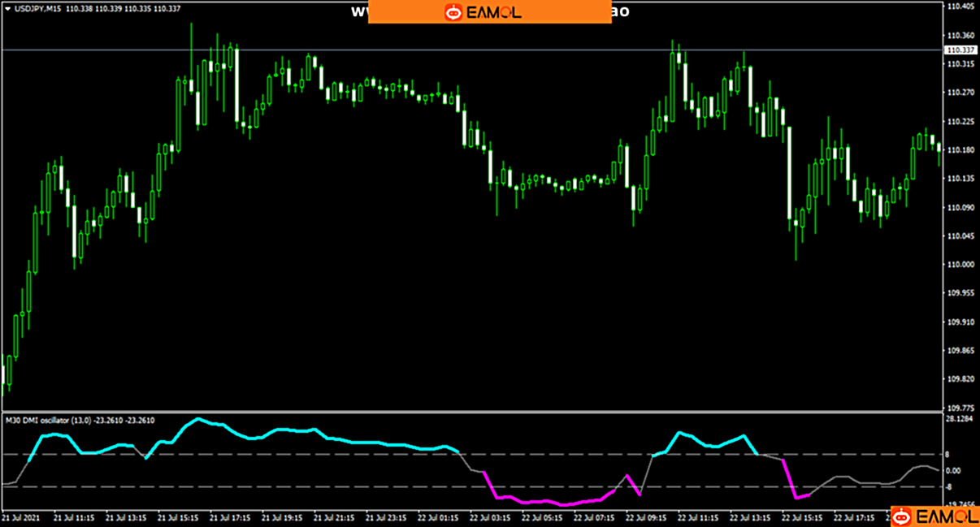
Task: Click the EAMOL watermark text at bottom right
Action: pos(944,516)
